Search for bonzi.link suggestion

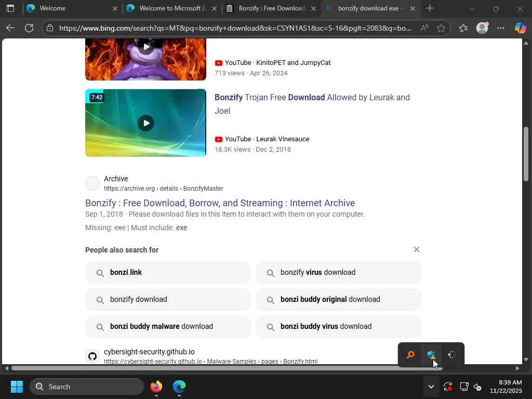(168, 272)
